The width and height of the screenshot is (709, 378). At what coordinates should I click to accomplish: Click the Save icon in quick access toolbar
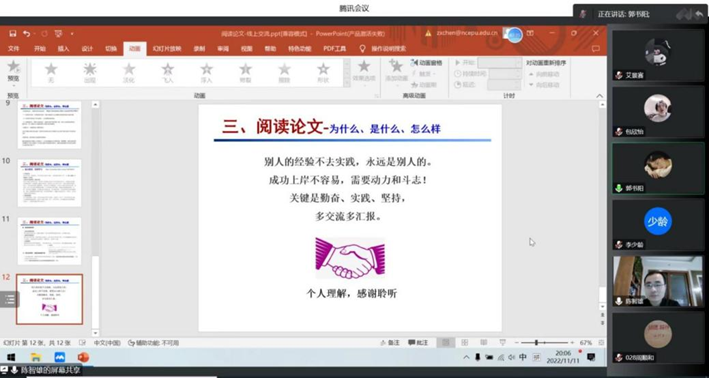pyautogui.click(x=13, y=33)
